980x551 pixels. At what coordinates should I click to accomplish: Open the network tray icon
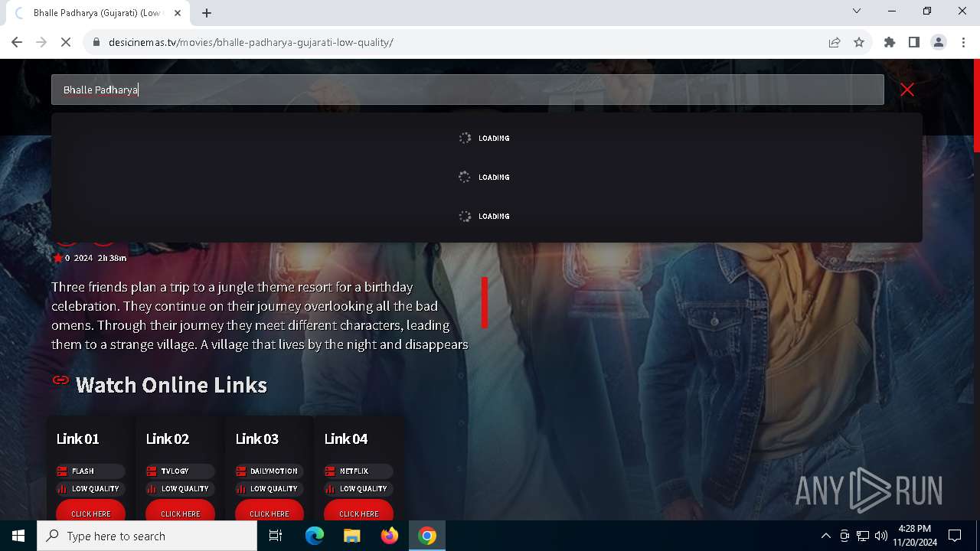(863, 536)
